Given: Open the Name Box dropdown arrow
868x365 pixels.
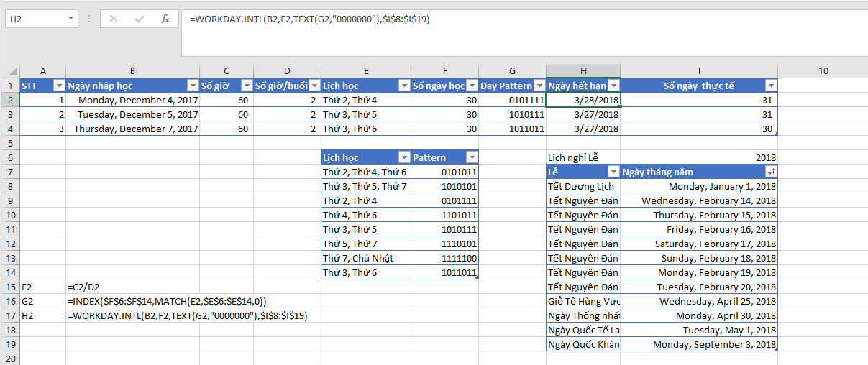Looking at the screenshot, I should point(70,19).
